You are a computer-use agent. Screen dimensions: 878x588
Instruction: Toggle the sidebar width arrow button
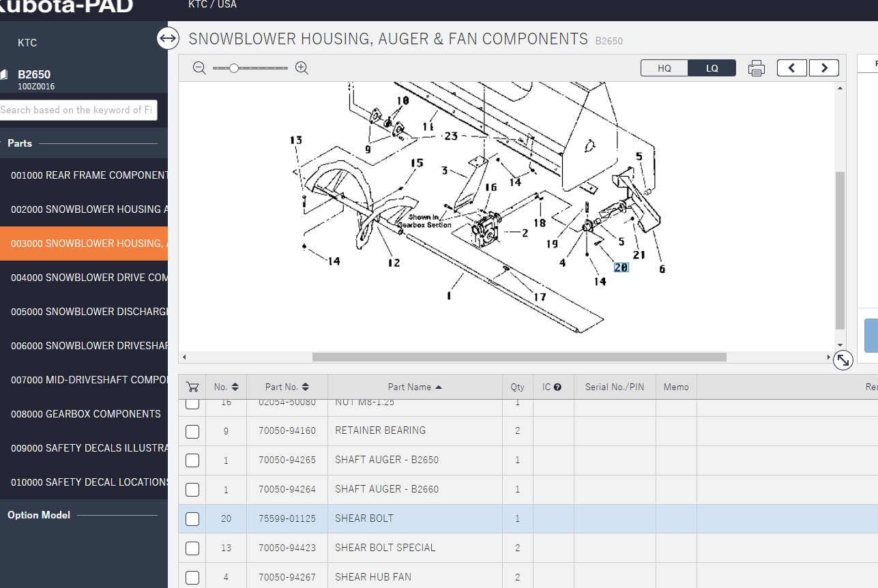168,38
